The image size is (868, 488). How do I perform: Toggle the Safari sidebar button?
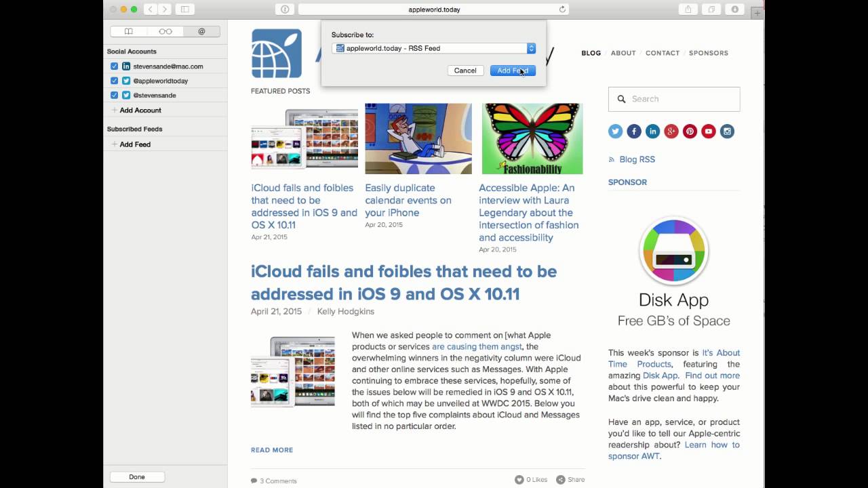[x=184, y=9]
